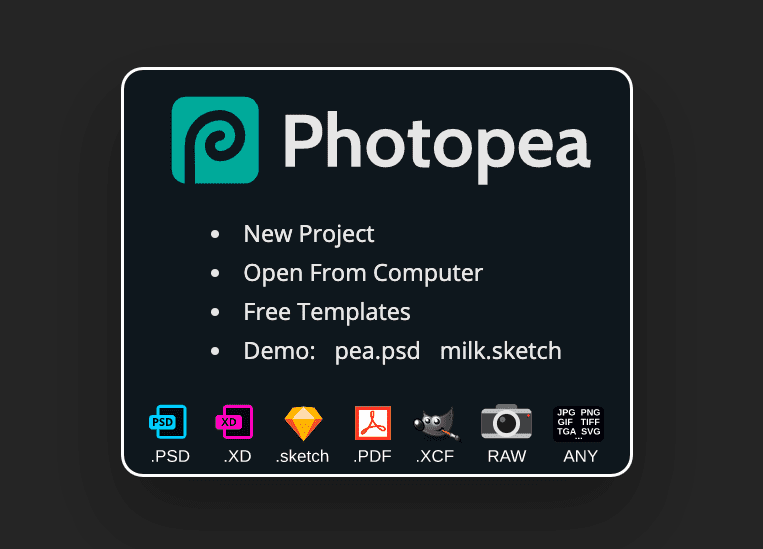Load the pea.psd demo file
Viewport: 763px width, 549px height.
point(377,351)
